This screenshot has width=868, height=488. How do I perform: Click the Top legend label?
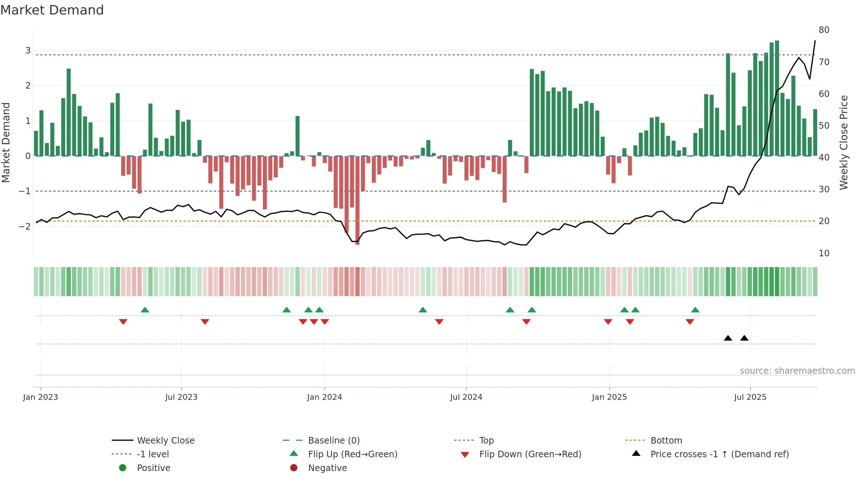[486, 440]
